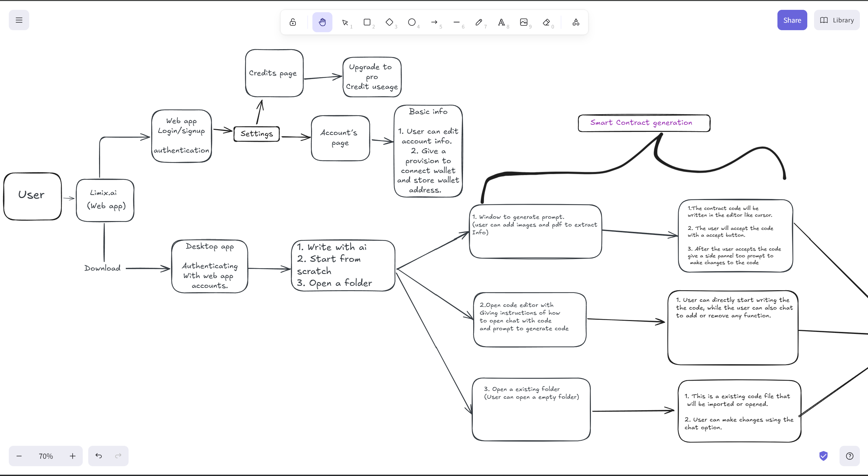Select the Diamond tool
This screenshot has height=476, width=868.
point(390,22)
